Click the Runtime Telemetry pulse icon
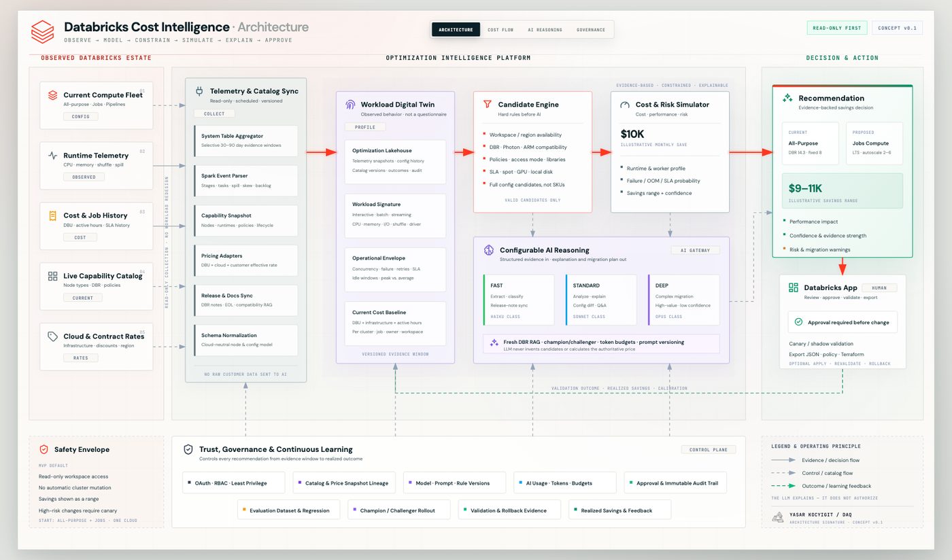This screenshot has height=560, width=952. click(x=52, y=156)
